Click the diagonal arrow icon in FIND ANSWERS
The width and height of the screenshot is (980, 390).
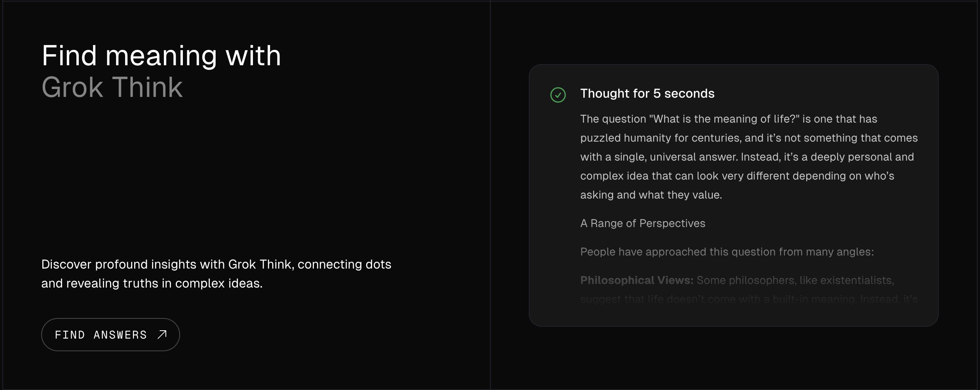(162, 335)
